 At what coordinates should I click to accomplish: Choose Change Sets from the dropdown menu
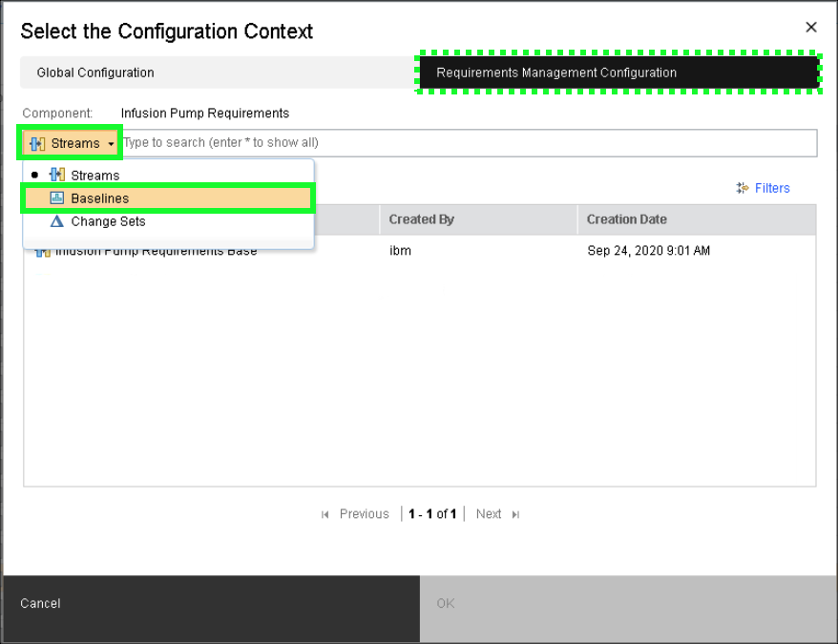(x=108, y=221)
